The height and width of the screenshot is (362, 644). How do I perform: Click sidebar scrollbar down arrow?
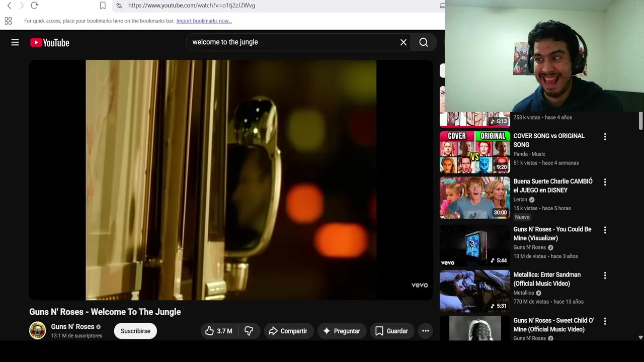[x=640, y=338]
